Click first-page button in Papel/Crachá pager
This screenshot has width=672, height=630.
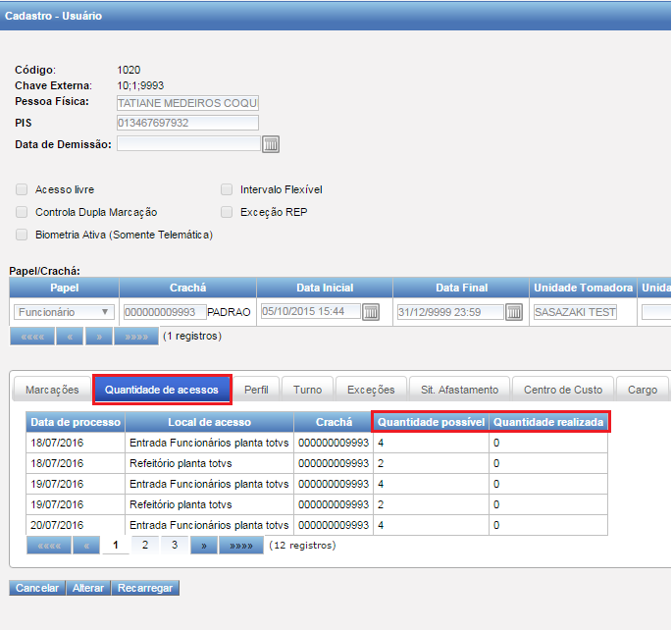[x=32, y=336]
